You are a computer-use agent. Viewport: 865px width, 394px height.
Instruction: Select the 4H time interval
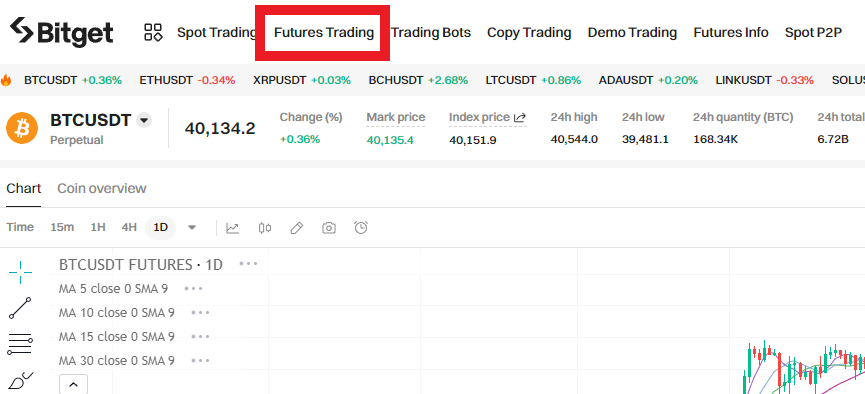click(x=129, y=227)
